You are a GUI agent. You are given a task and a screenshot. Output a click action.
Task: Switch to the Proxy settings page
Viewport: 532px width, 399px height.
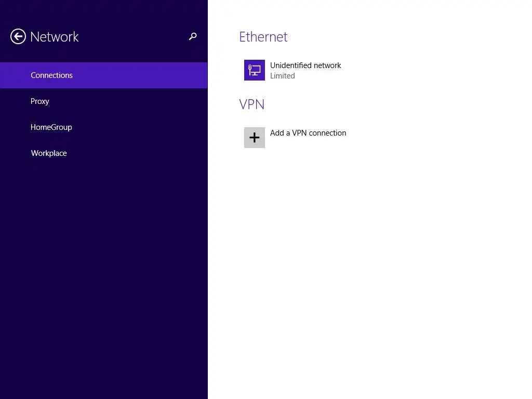pyautogui.click(x=40, y=101)
